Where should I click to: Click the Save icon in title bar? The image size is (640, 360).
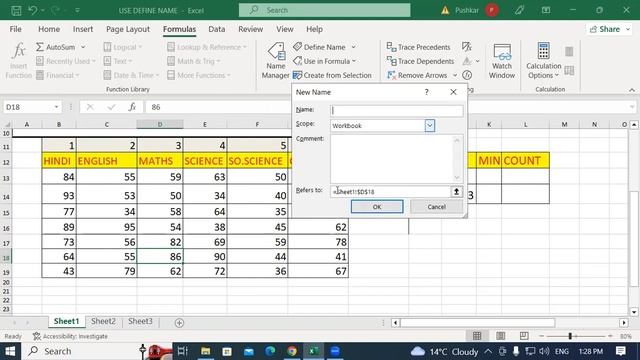point(16,10)
